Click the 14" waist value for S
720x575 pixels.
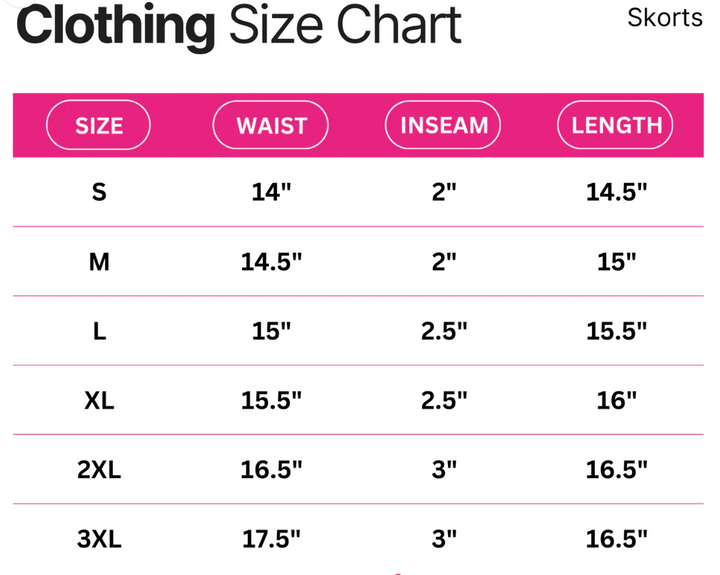271,192
